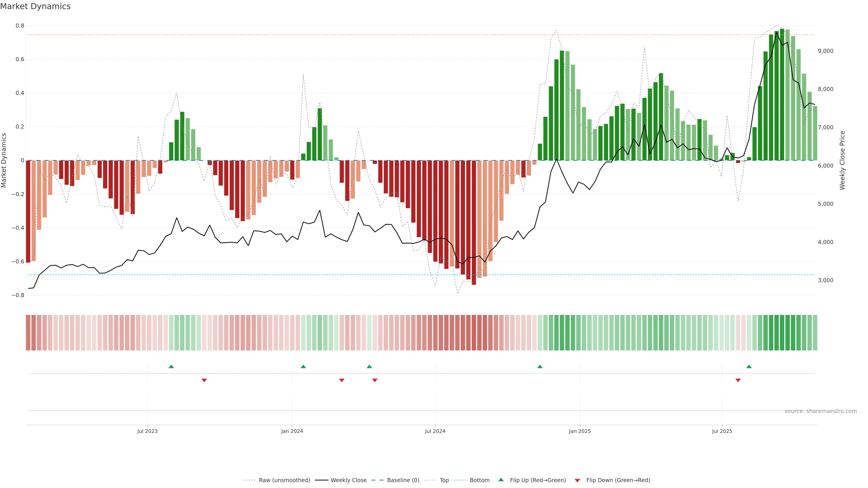Click the Weekly Close Price axis title
The width and height of the screenshot is (868, 488).
(x=842, y=160)
